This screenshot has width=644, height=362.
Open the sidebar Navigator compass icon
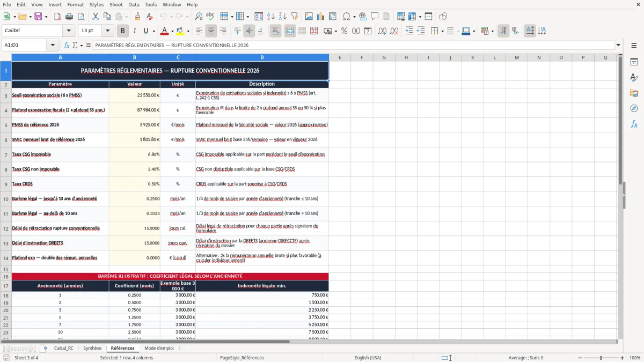tap(634, 108)
